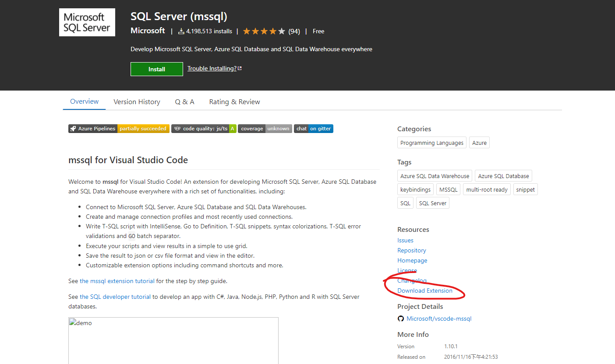The image size is (615, 364).
Task: Click the Released on date value
Action: tap(471, 357)
